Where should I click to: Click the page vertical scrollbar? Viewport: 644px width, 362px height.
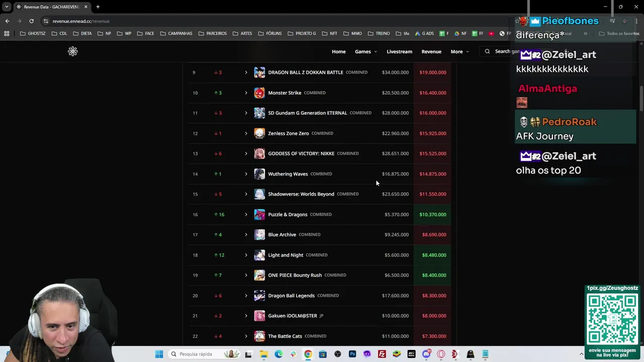pyautogui.click(x=641, y=98)
